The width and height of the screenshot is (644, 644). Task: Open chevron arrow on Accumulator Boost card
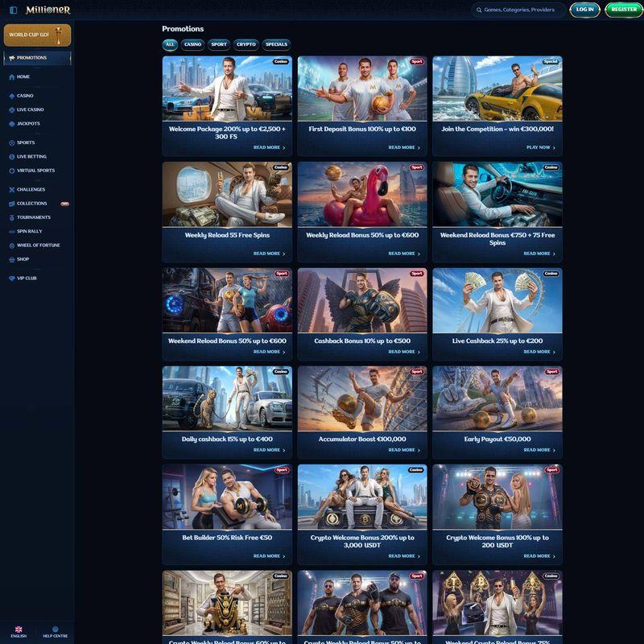pos(419,450)
